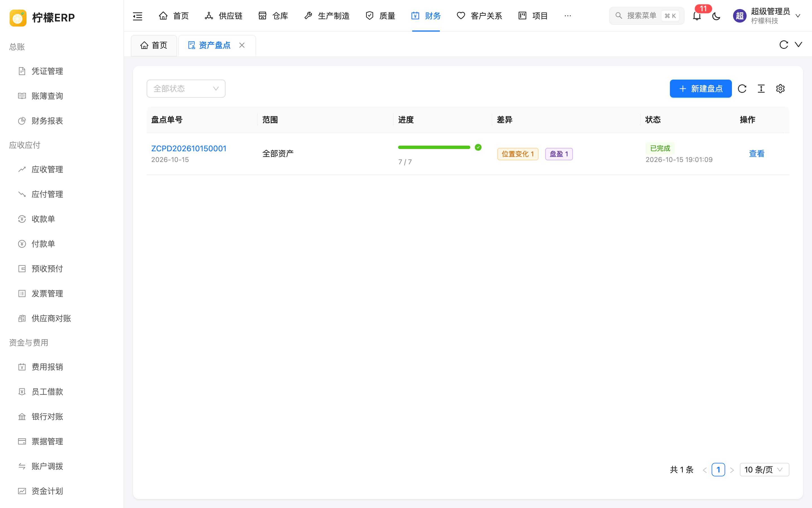Select the 首页 page tab
812x508 pixels.
pyautogui.click(x=154, y=45)
